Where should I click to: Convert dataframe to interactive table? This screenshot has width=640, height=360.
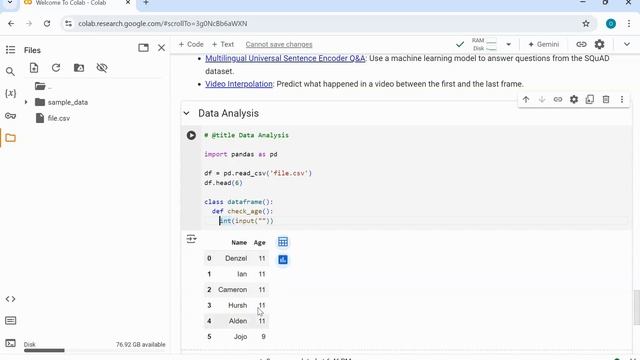[282, 242]
